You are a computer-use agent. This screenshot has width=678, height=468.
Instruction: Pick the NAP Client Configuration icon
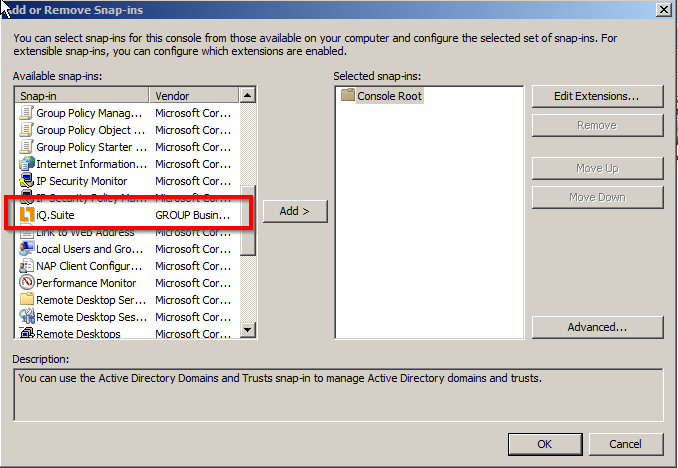click(x=27, y=266)
